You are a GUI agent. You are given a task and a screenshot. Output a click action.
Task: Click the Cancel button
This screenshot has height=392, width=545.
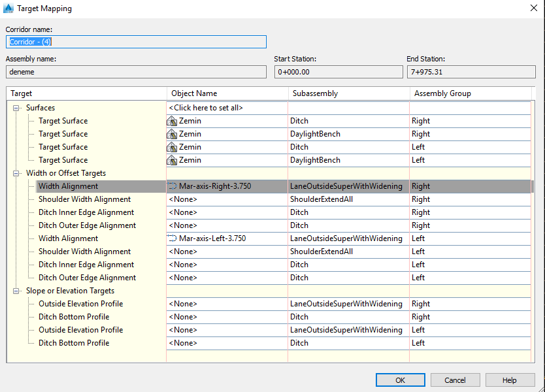point(455,380)
